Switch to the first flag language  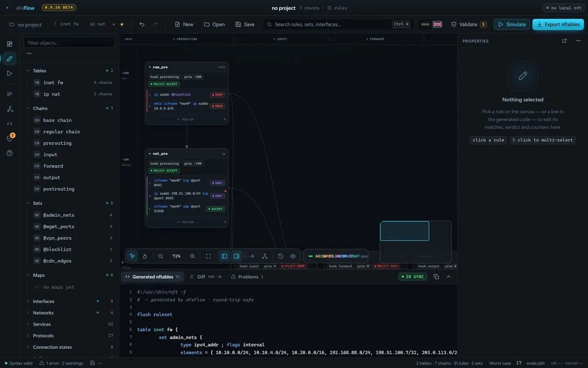[x=425, y=25]
